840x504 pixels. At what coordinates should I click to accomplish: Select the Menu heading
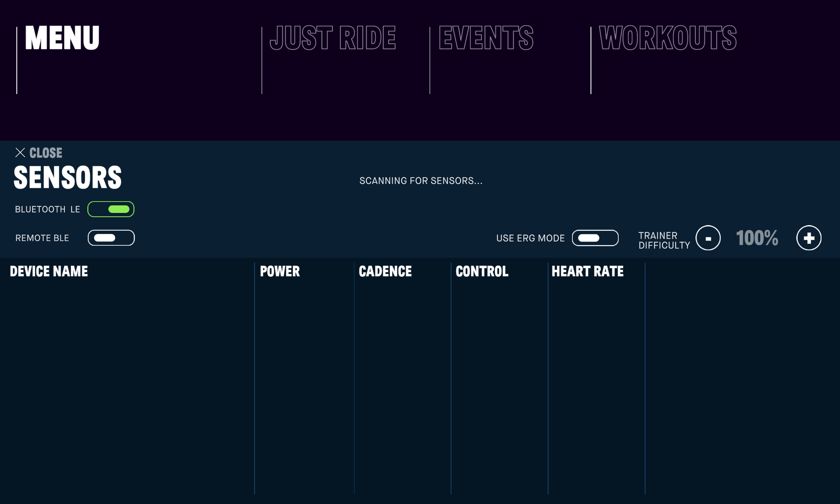(x=62, y=38)
